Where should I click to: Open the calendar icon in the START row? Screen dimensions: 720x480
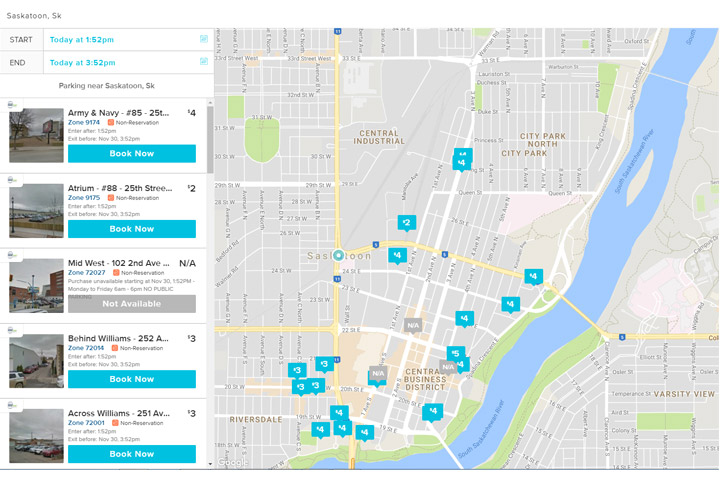pyautogui.click(x=204, y=39)
